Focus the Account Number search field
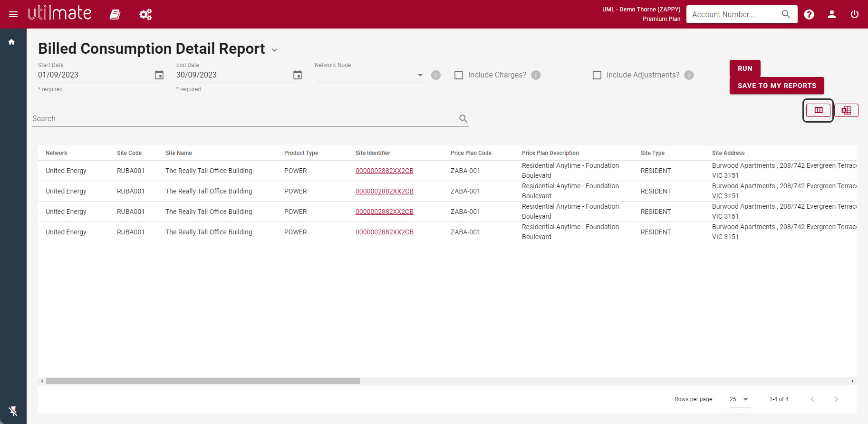868x424 pixels. [734, 14]
